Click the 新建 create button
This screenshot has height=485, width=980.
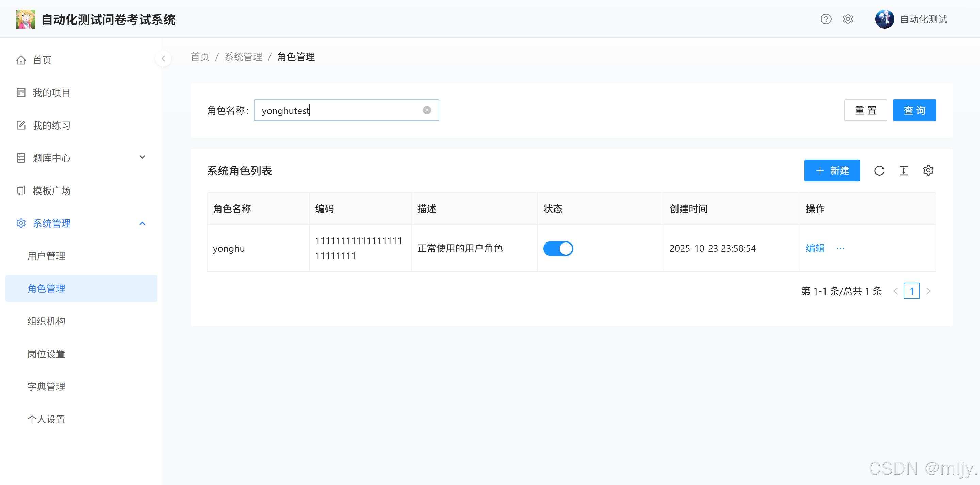click(x=832, y=171)
